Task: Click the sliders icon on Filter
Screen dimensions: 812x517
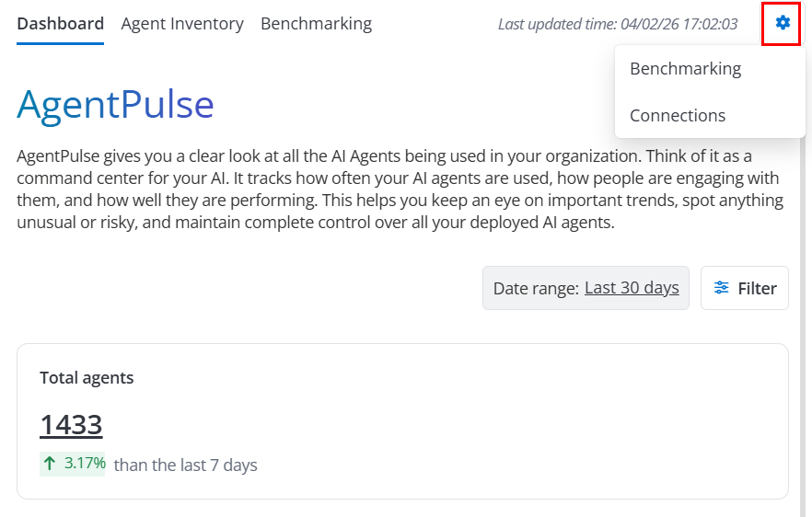Action: (722, 288)
